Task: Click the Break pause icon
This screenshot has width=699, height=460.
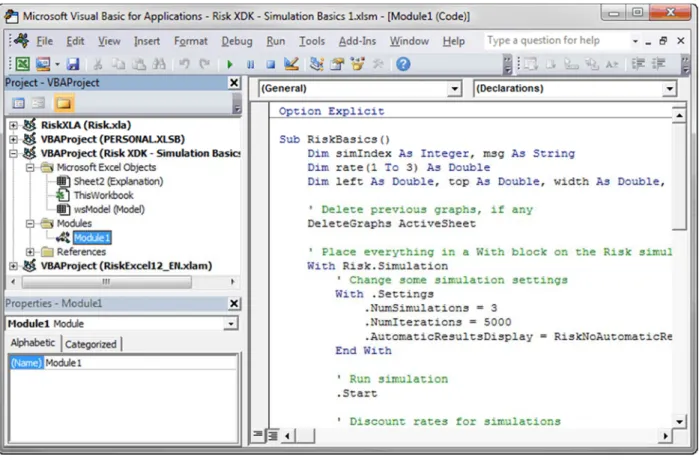Action: point(251,65)
